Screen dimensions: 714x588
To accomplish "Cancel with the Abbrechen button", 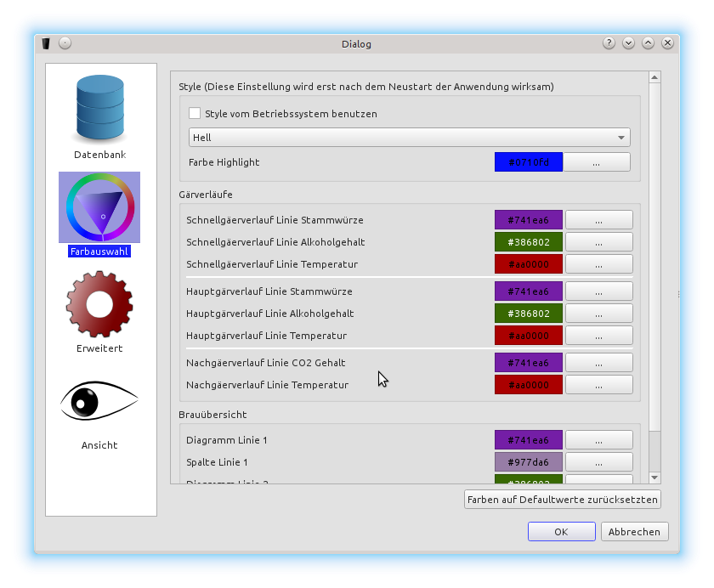I will pyautogui.click(x=634, y=532).
